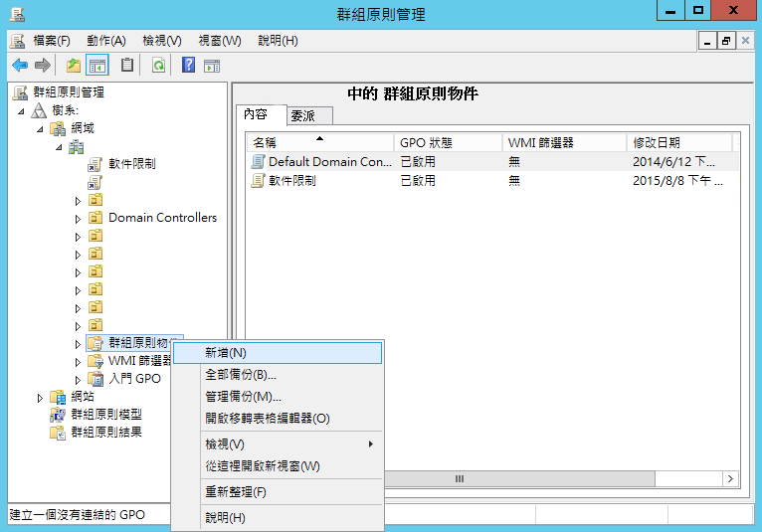The image size is (762, 532).
Task: Click the clipboard icon in toolbar
Action: (127, 65)
